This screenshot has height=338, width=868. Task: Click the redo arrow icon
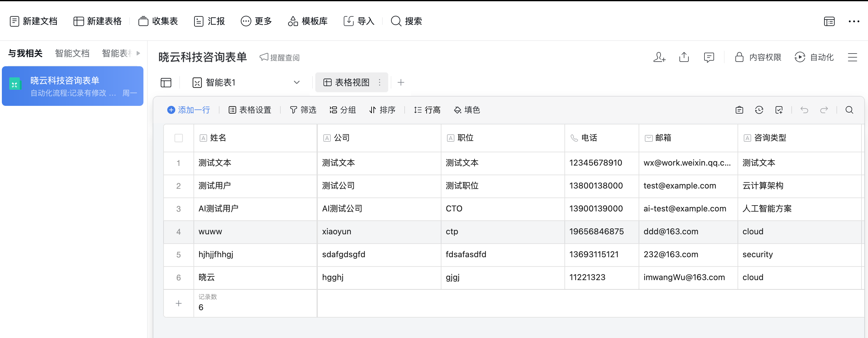tap(824, 110)
